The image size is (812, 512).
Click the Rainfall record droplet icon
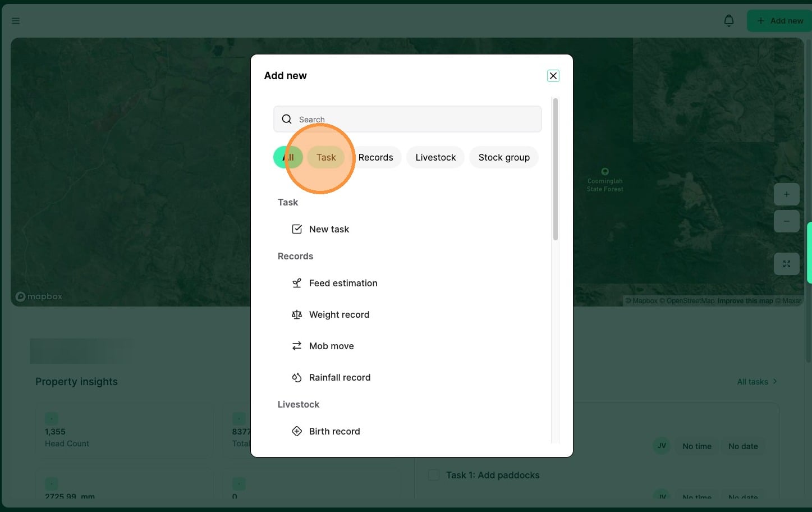click(297, 377)
